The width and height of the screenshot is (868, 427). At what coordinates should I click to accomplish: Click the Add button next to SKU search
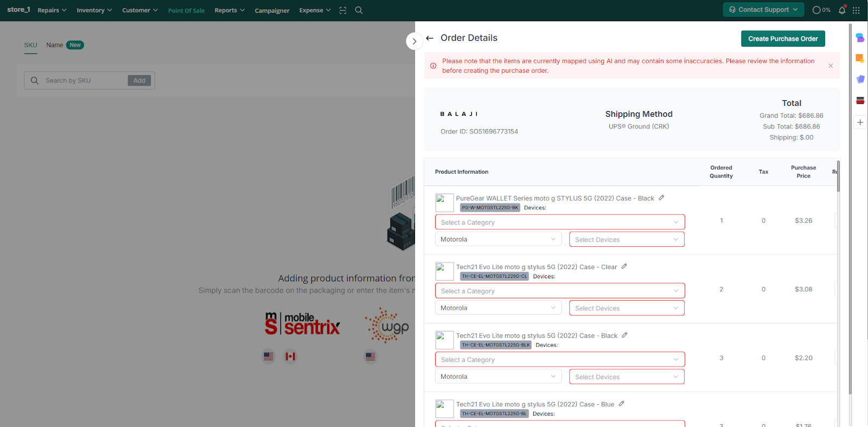tap(139, 80)
